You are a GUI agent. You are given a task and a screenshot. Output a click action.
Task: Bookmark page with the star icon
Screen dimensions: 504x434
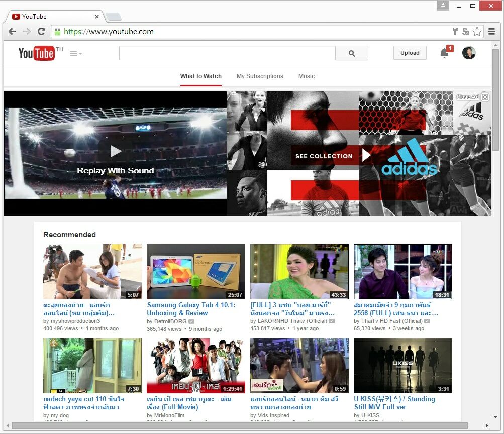477,32
